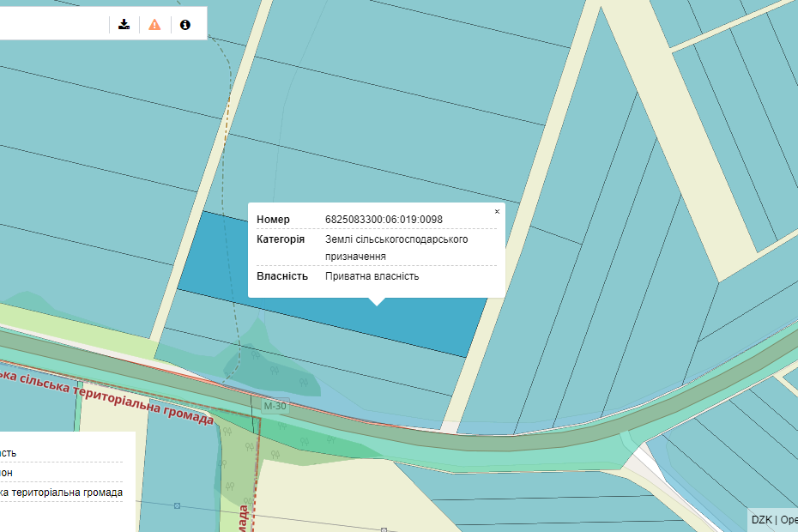The width and height of the screenshot is (798, 532).
Task: Select the middle row ending in 'он'
Action: (6, 473)
